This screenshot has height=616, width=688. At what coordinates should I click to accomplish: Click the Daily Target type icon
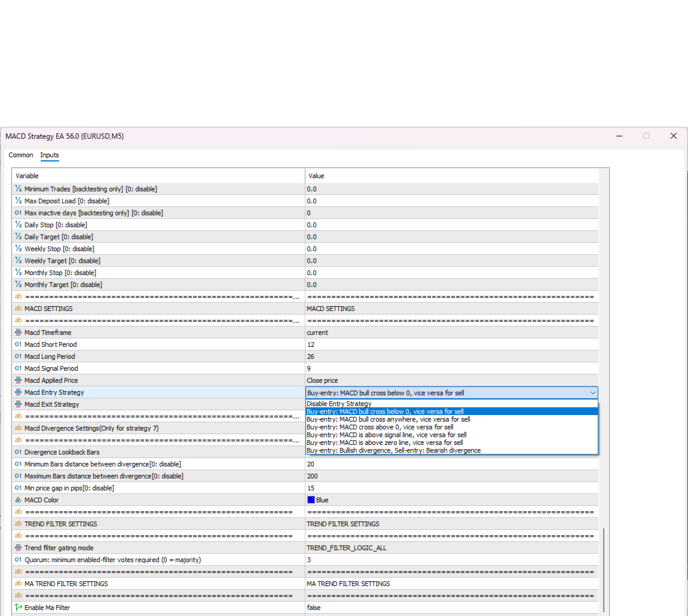click(x=18, y=236)
